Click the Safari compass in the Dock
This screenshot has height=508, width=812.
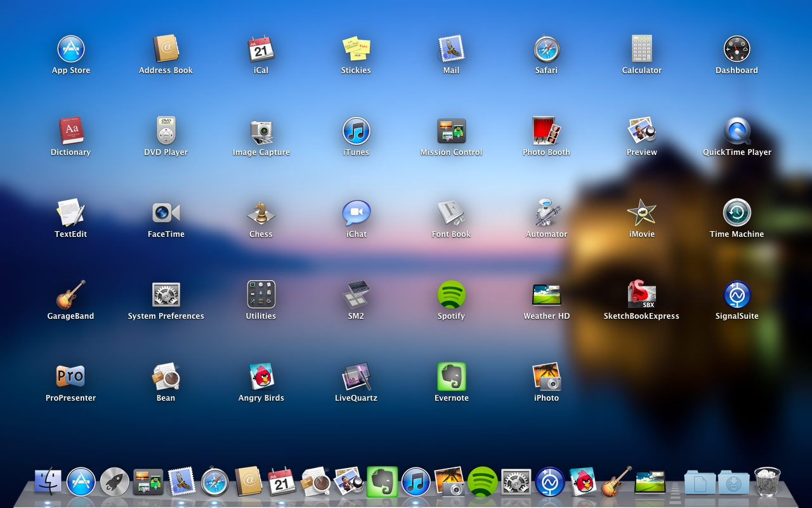[x=215, y=482]
